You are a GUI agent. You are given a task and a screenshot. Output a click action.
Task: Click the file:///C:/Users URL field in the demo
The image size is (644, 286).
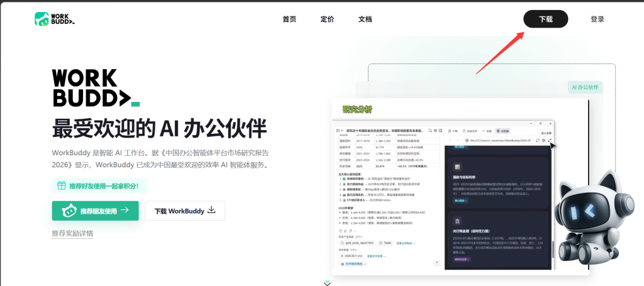498,140
